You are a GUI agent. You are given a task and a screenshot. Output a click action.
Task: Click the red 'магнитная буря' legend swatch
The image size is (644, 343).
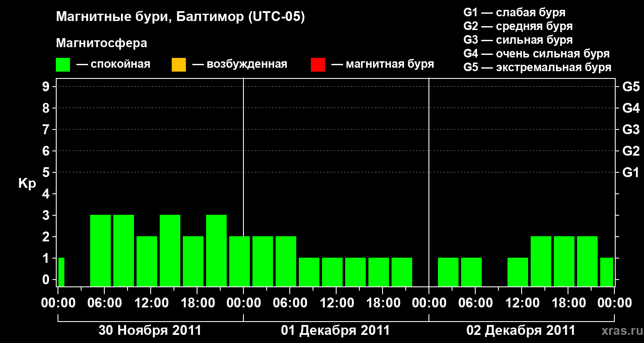click(318, 65)
